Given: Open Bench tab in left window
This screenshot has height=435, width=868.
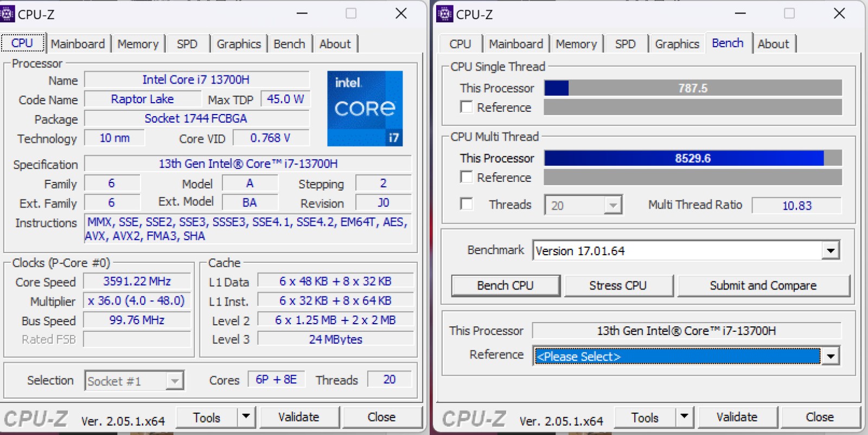Looking at the screenshot, I should [x=289, y=44].
